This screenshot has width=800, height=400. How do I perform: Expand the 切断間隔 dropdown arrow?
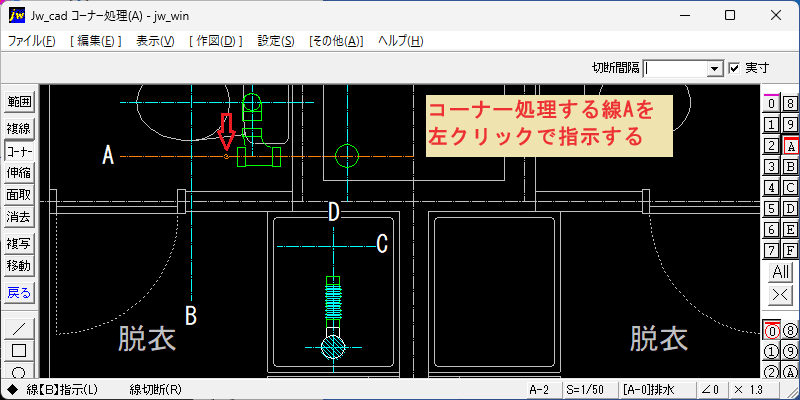715,68
